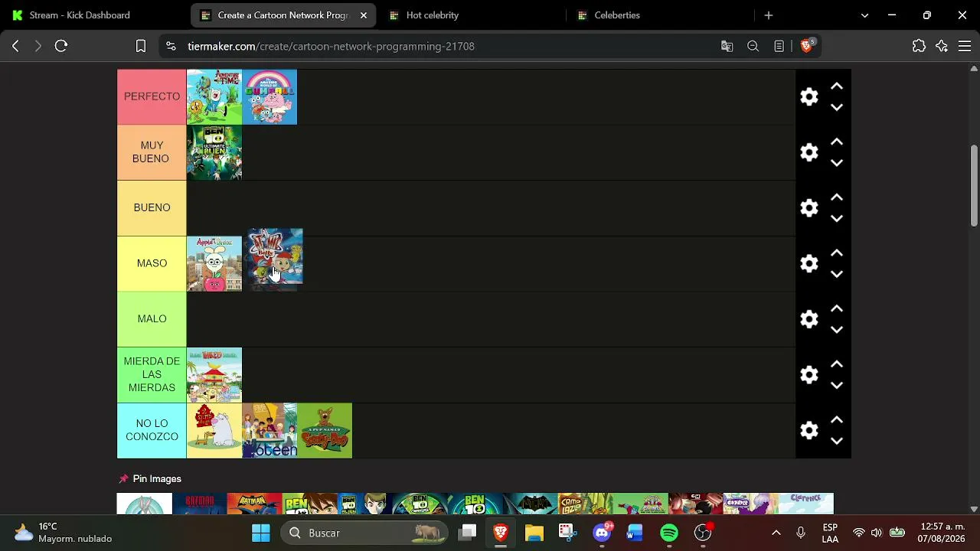Open the tab search dropdown
This screenshot has height=551, width=980.
(x=864, y=15)
